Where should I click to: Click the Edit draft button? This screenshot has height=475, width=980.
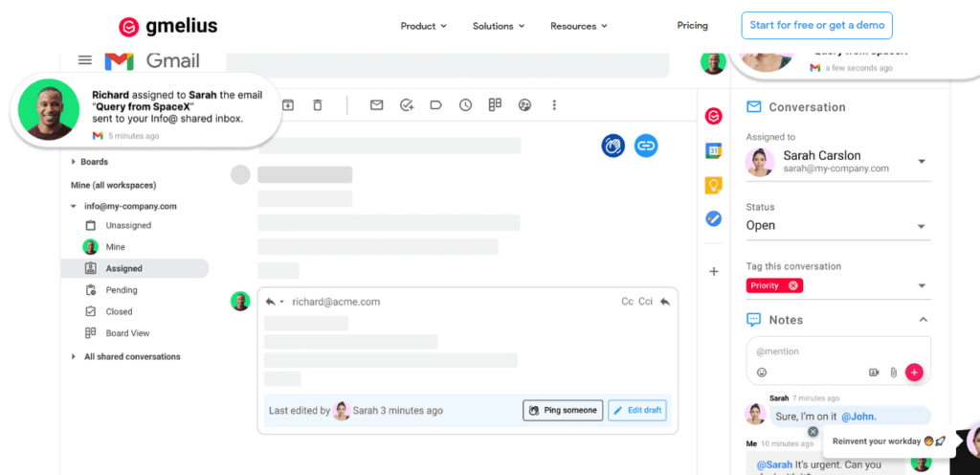point(637,411)
